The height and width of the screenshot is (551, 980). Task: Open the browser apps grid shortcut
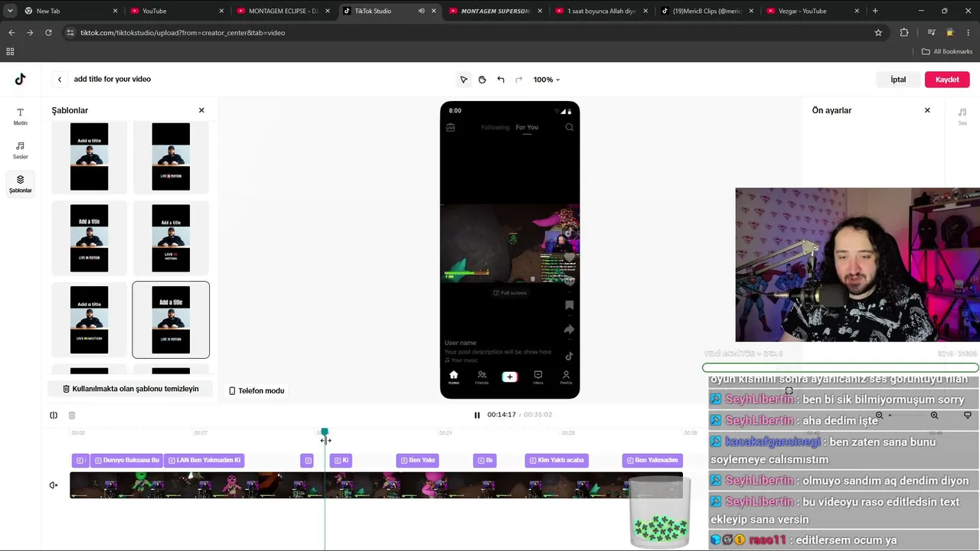10,51
